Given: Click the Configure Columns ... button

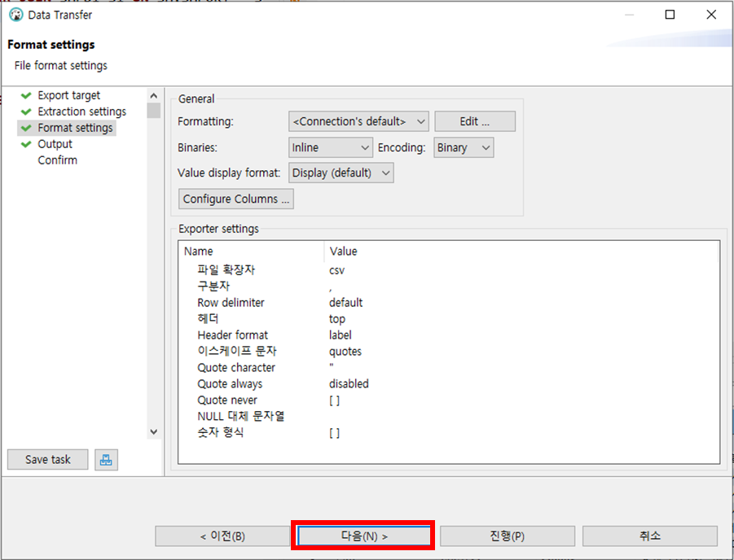Looking at the screenshot, I should tap(236, 199).
